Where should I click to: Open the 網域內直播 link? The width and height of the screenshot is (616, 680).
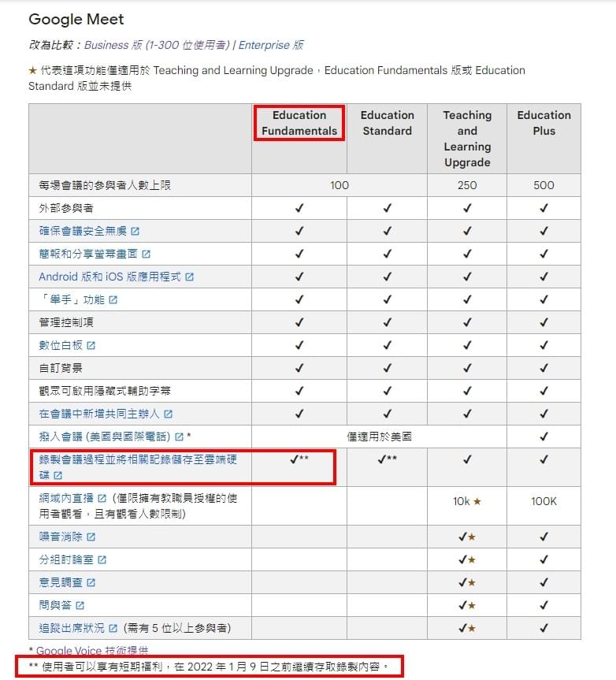click(66, 498)
